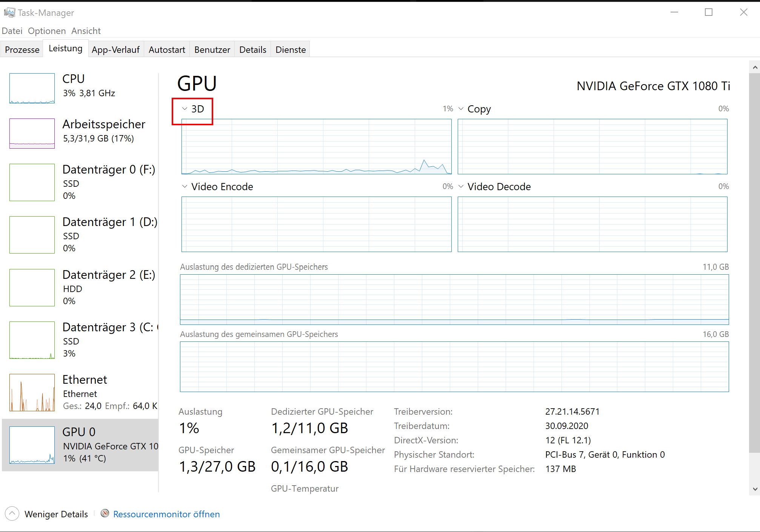Click the Ressourcenmonitor icon at bottom
The image size is (760, 532).
coord(105,514)
